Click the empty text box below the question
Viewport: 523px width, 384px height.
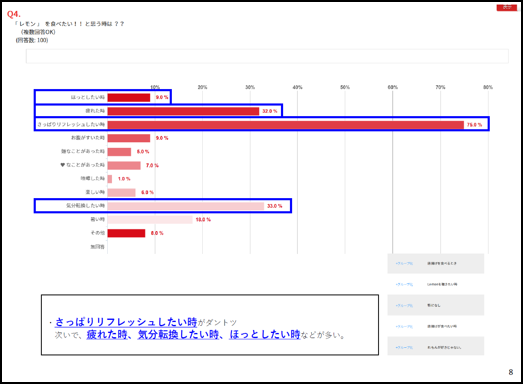tap(267, 56)
